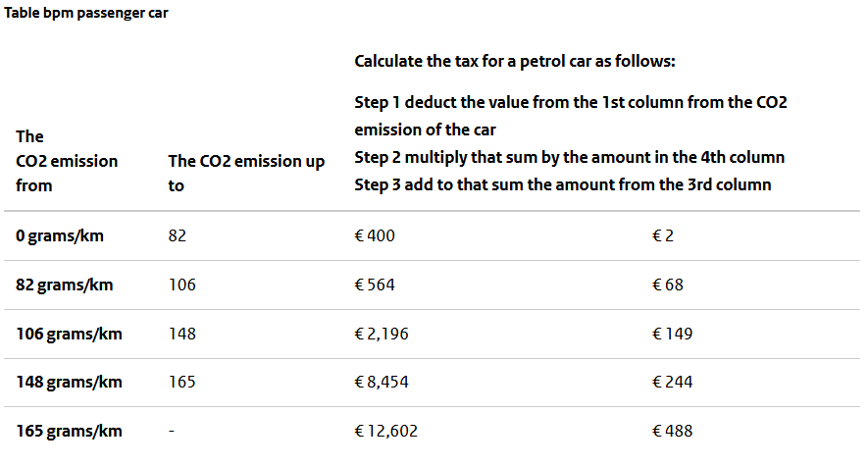Select the '0 grams/km' row header
The width and height of the screenshot is (868, 466).
point(60,235)
